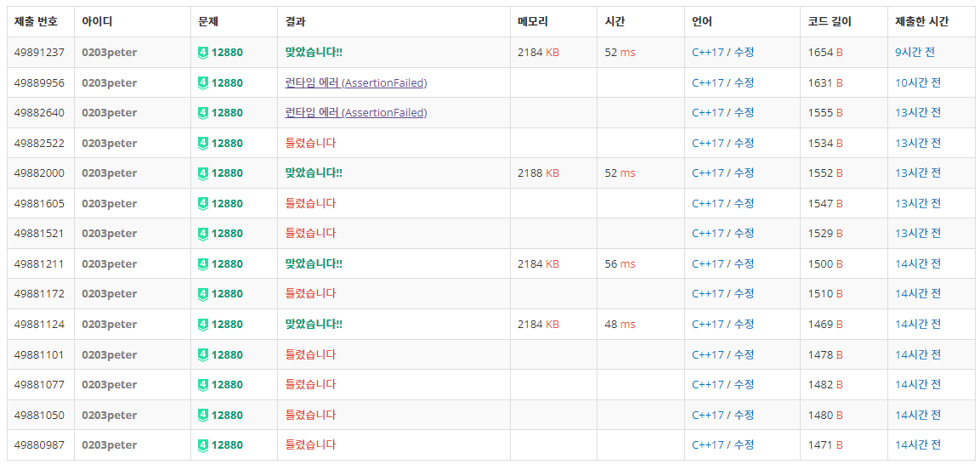Click 14시간 전 timestamp for submission 49880987
Screen dimensions: 980x464
(x=918, y=445)
